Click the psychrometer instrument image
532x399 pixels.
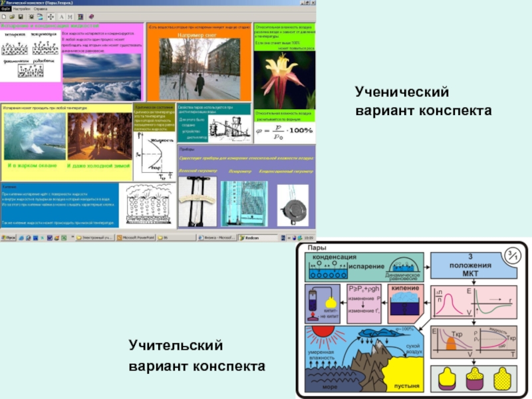pyautogui.click(x=244, y=203)
